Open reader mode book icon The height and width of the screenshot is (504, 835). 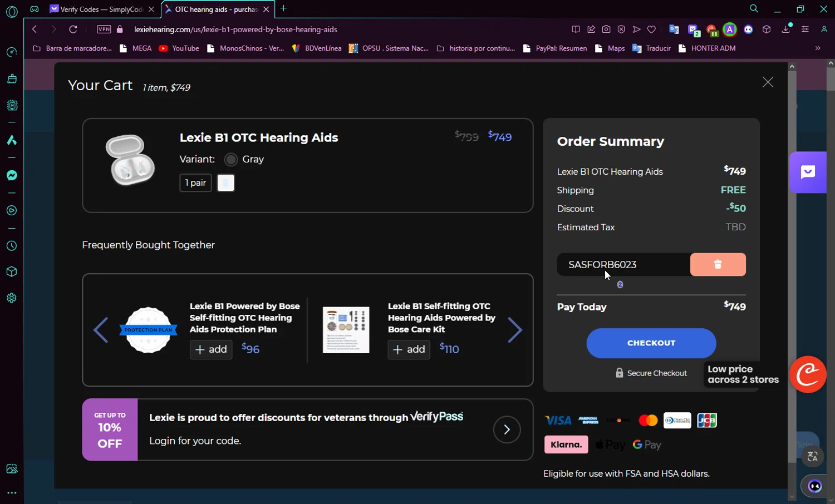tap(576, 29)
